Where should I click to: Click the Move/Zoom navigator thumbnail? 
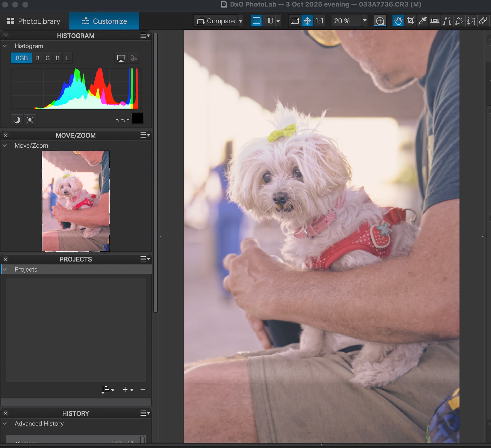point(76,201)
